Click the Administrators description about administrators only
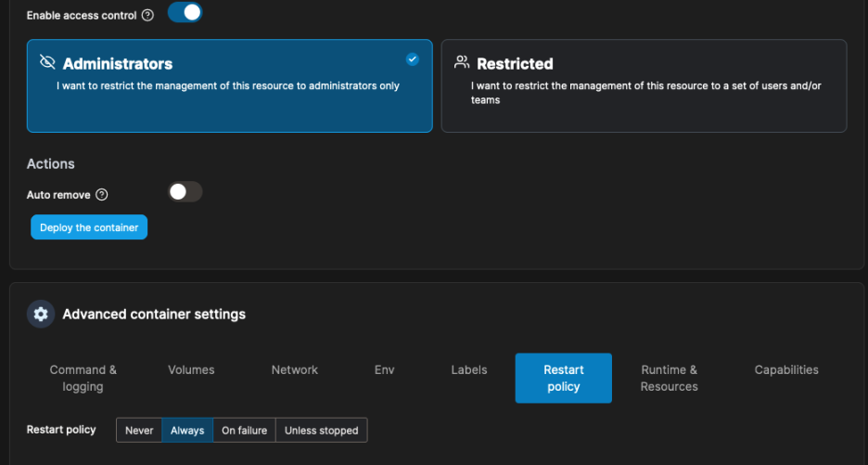The width and height of the screenshot is (868, 465). click(228, 86)
